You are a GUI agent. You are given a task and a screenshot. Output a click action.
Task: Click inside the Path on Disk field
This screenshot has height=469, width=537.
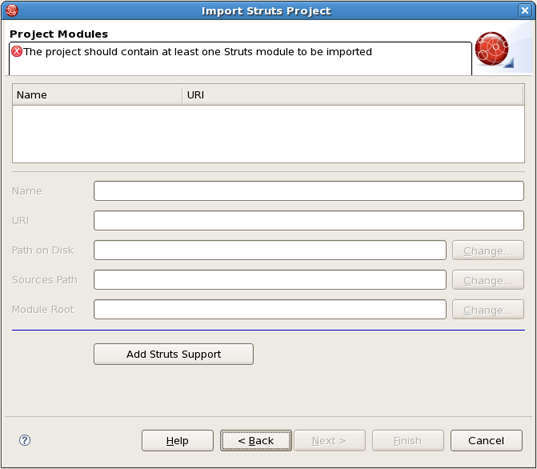270,250
